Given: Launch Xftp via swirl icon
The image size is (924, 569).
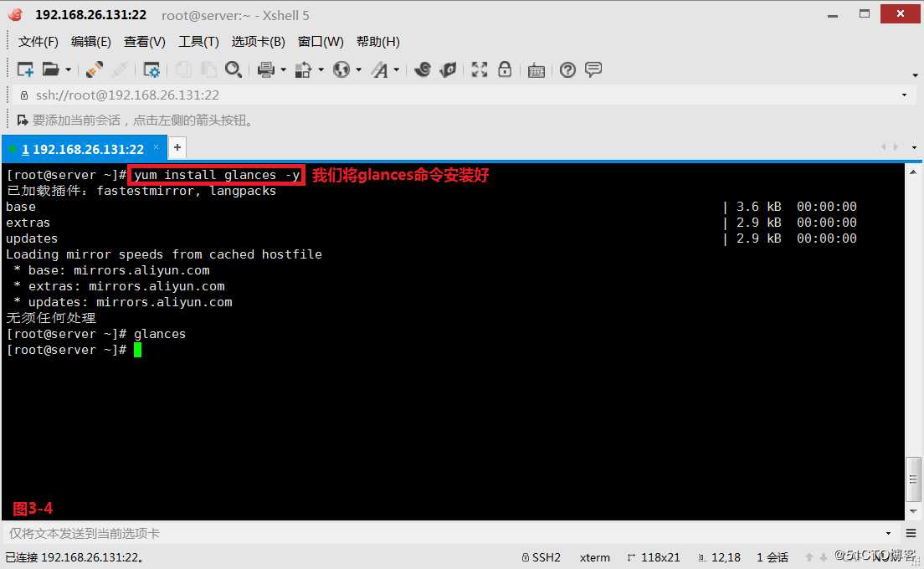Looking at the screenshot, I should click(422, 69).
